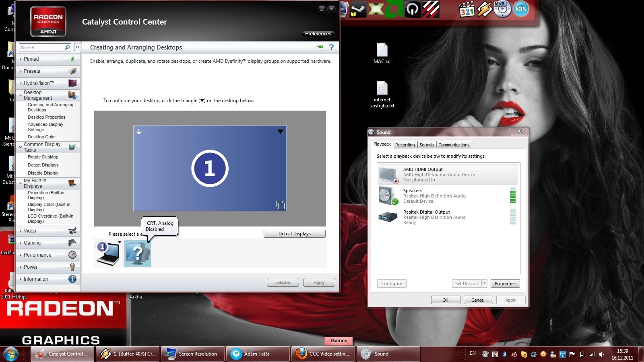Screen dimensions: 644x362
Task: Open the Screen Resolution taskbar button
Action: (x=193, y=354)
